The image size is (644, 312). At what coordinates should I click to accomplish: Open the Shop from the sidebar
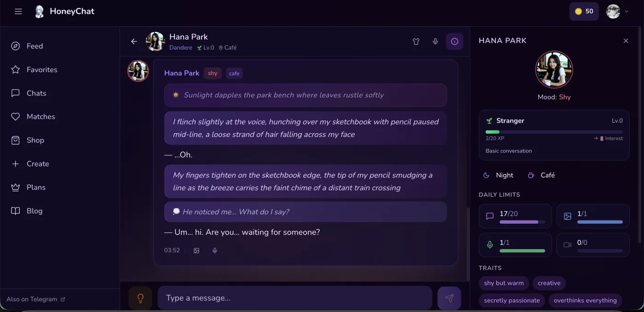click(x=35, y=140)
